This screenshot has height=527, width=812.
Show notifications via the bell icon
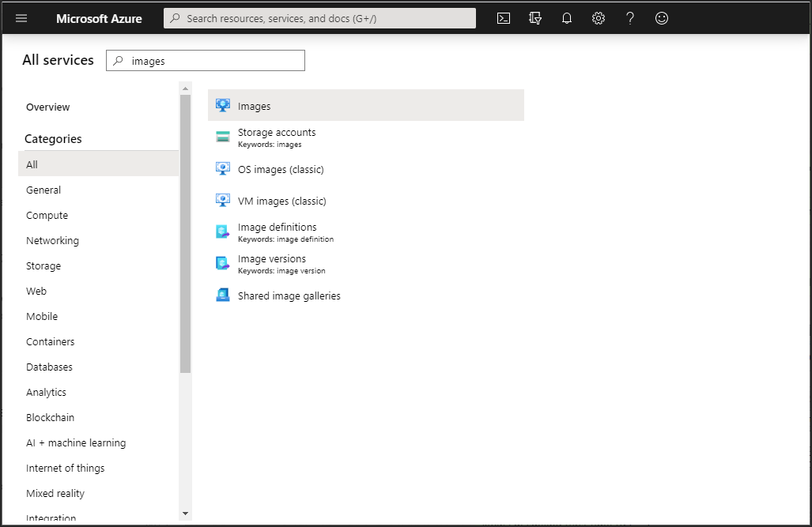click(x=567, y=19)
